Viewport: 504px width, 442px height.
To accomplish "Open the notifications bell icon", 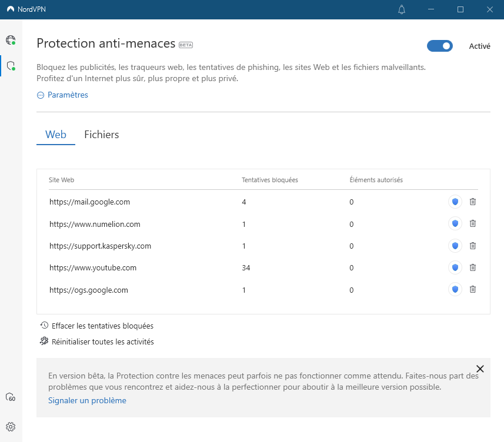I will coord(402,9).
